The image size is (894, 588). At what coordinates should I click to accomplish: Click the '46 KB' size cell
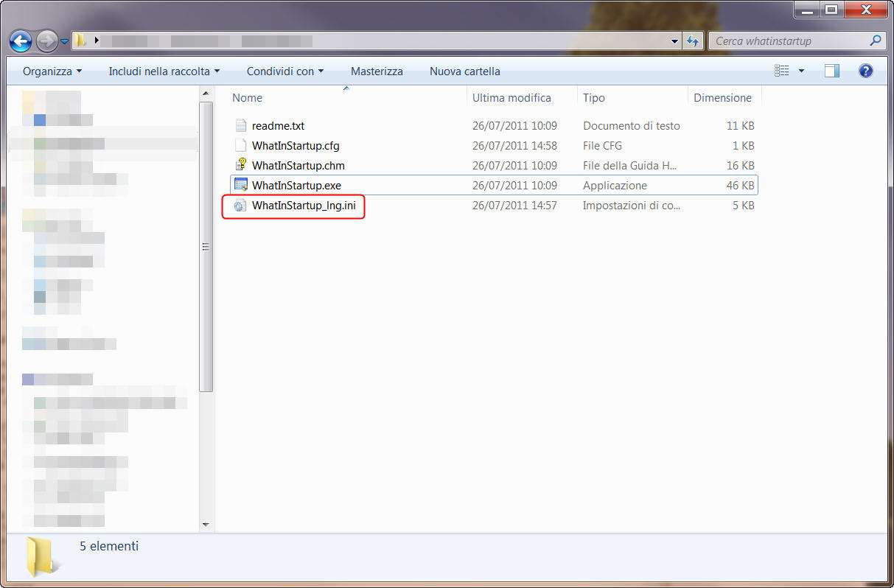point(740,186)
